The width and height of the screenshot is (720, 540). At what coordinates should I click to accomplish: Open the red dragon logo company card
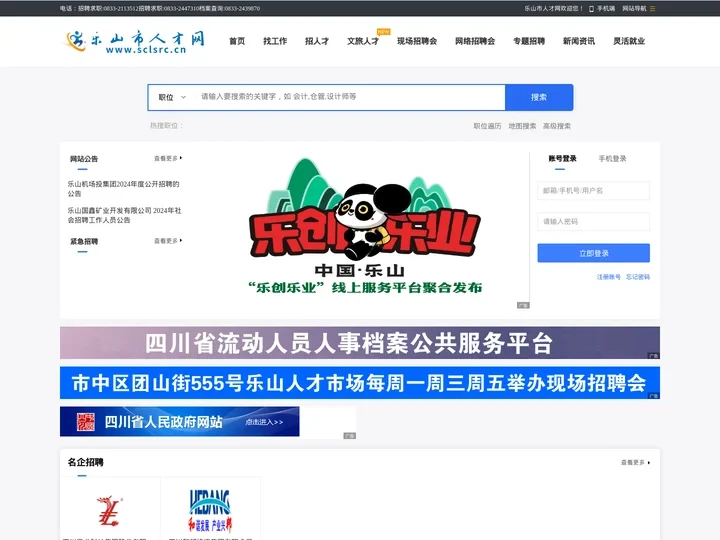click(x=110, y=509)
